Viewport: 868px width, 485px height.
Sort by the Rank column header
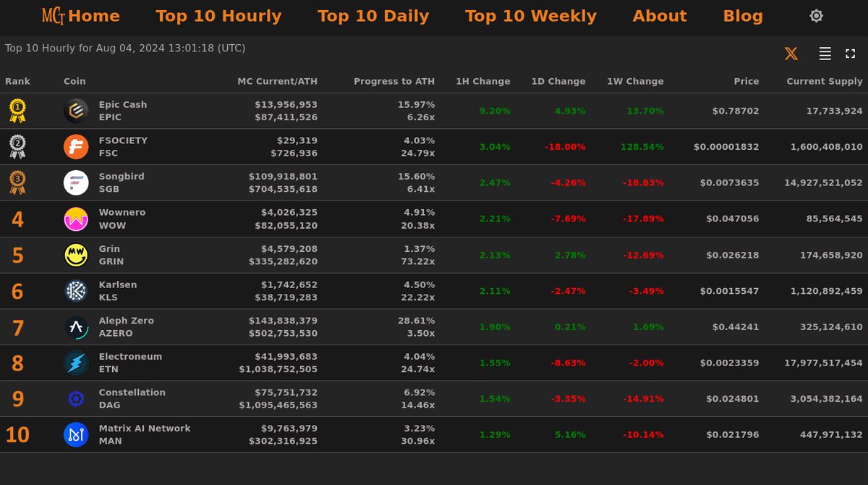(18, 81)
